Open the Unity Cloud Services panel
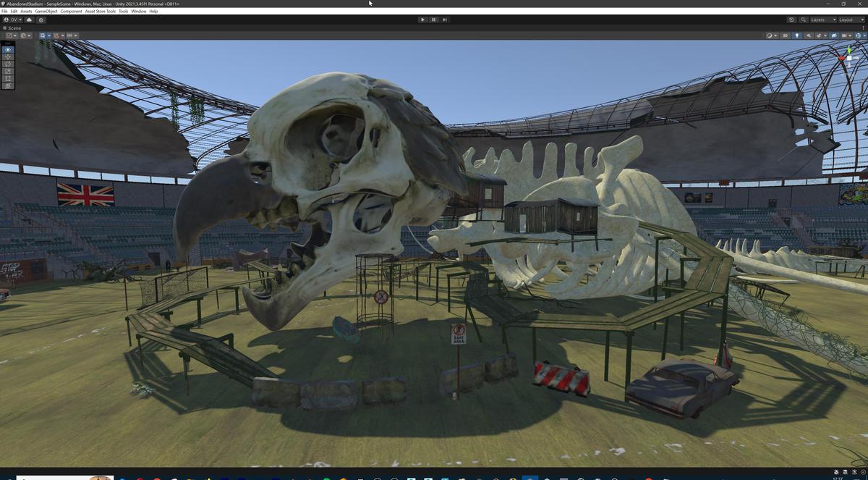Screen dimensions: 868x480 [x=29, y=20]
